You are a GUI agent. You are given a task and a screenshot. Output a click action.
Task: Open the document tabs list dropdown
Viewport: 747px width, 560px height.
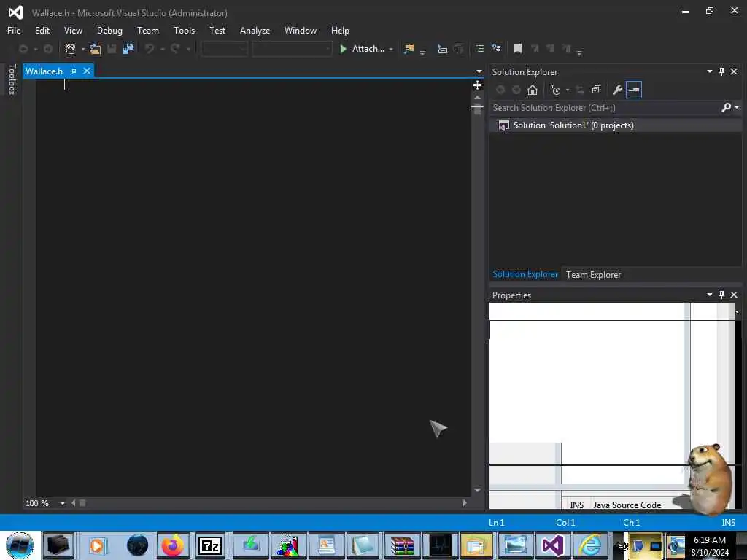click(x=479, y=71)
